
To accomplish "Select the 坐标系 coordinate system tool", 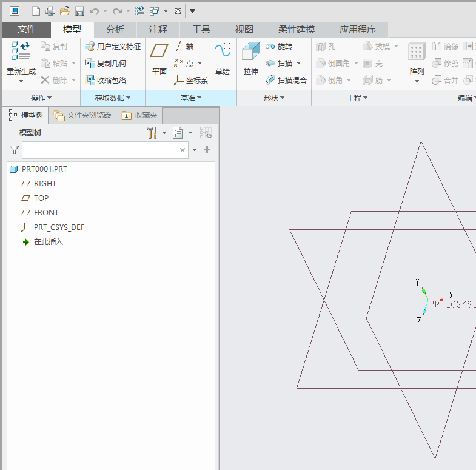I will [191, 80].
